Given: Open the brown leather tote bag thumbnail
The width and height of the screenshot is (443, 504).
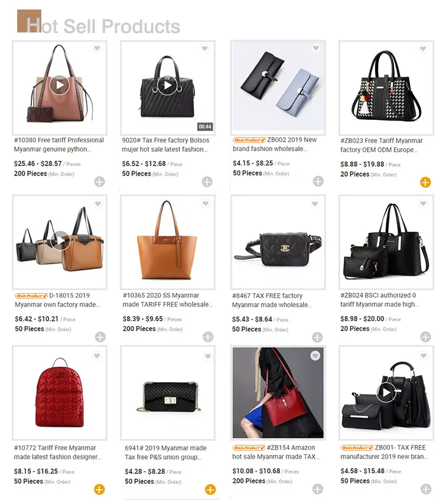Looking at the screenshot, I should [x=167, y=242].
